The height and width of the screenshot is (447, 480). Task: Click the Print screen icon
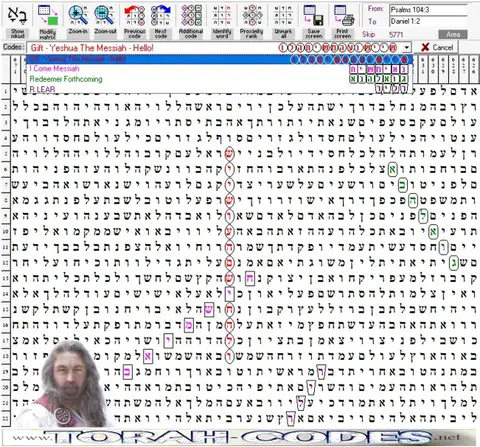[x=343, y=22]
